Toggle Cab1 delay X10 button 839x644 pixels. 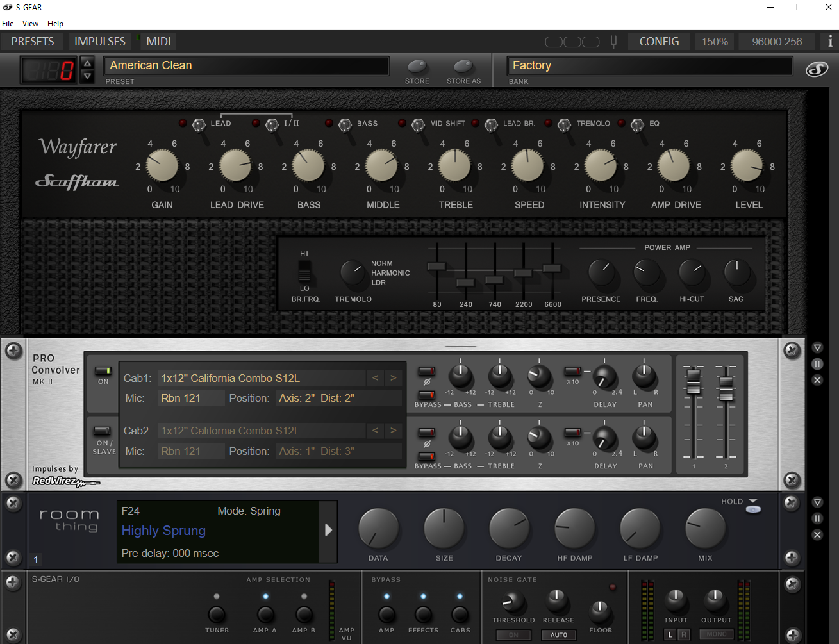pyautogui.click(x=572, y=371)
